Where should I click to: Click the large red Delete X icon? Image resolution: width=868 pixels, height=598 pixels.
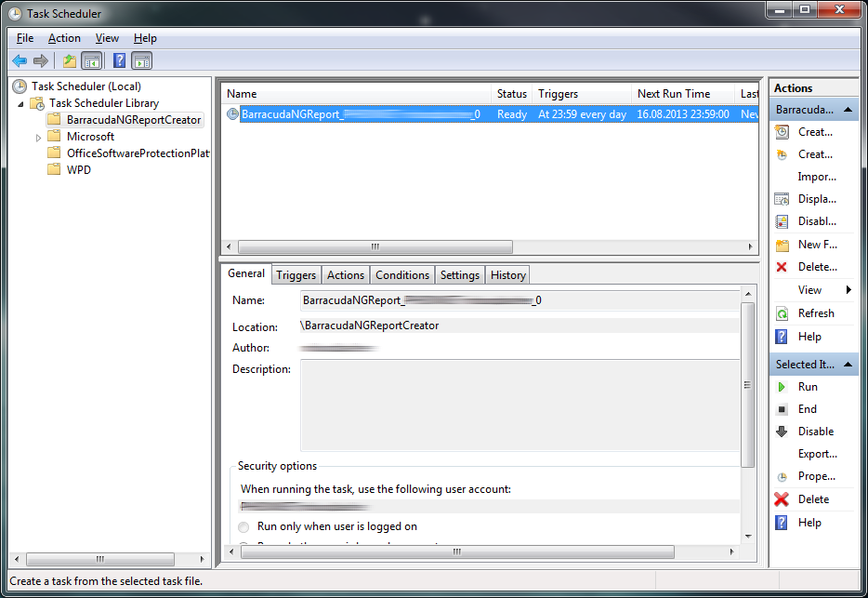(782, 499)
